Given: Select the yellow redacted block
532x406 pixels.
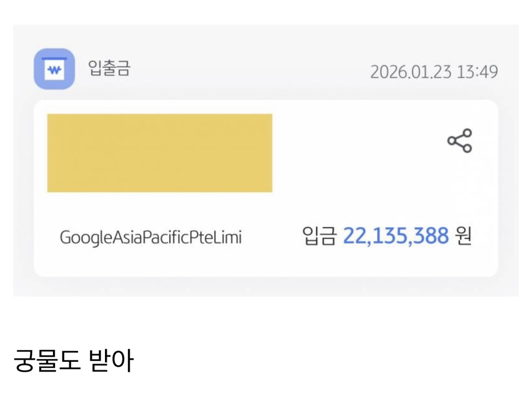Looking at the screenshot, I should pyautogui.click(x=159, y=153).
